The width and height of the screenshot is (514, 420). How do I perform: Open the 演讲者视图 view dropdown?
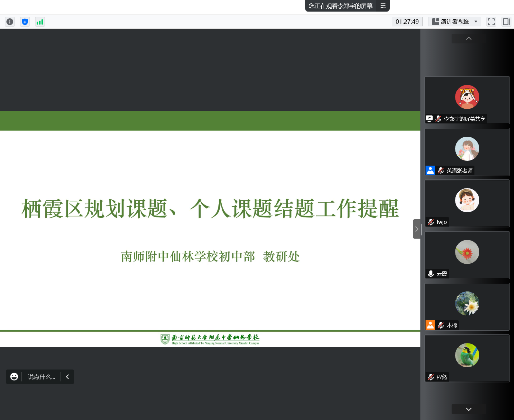click(x=454, y=22)
